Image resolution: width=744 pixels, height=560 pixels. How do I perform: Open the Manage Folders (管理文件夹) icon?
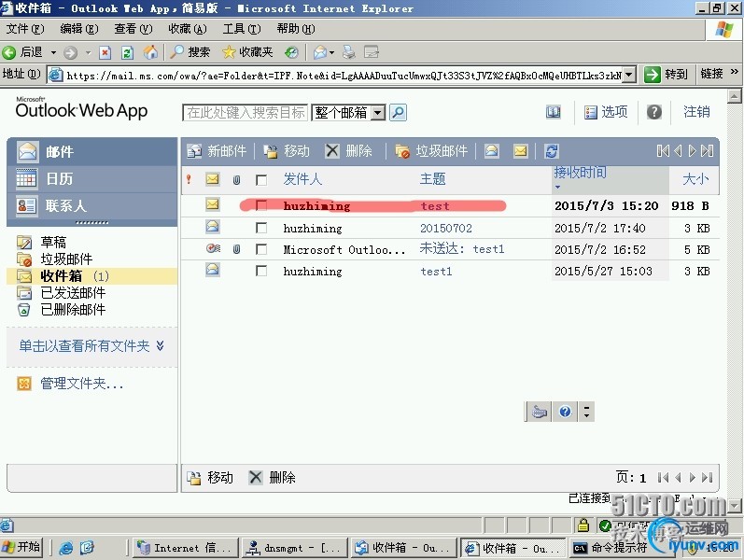point(23,383)
